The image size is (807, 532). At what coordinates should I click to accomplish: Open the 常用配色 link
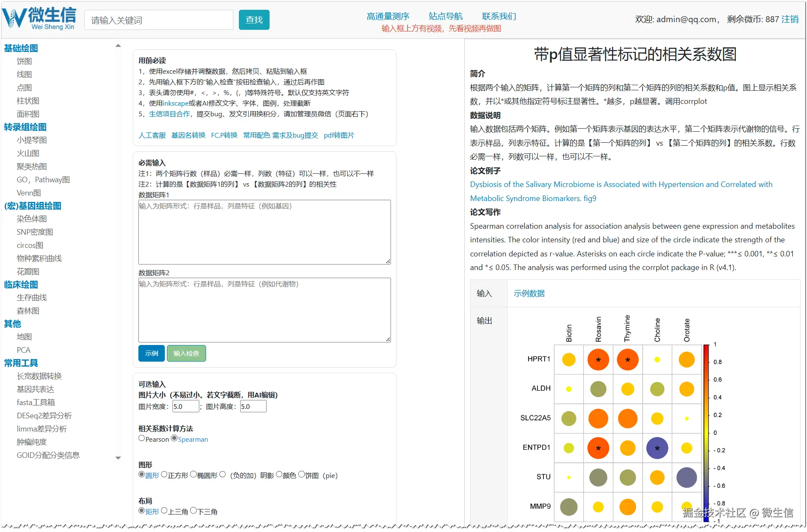[257, 135]
